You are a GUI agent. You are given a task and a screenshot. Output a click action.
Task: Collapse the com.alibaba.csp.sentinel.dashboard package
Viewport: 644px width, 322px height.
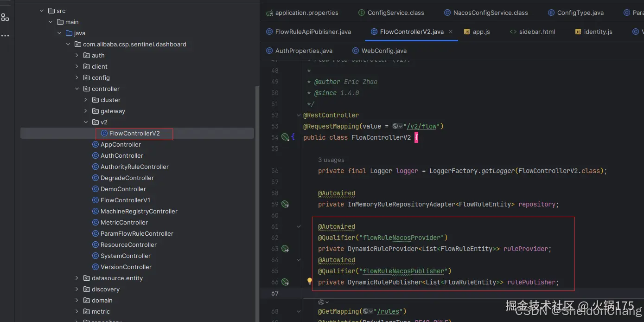pos(68,44)
